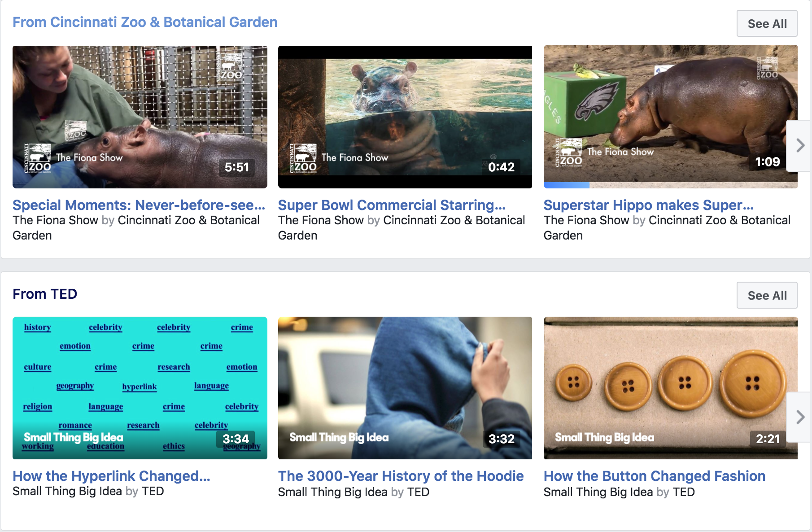Open How the Hyperlink Changed... title link
This screenshot has width=812, height=532.
click(111, 476)
